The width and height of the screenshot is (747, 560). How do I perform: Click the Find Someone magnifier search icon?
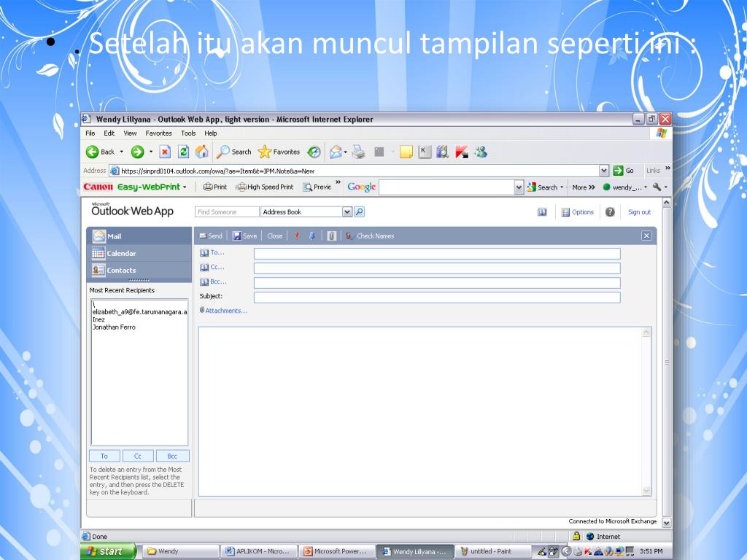click(x=359, y=212)
